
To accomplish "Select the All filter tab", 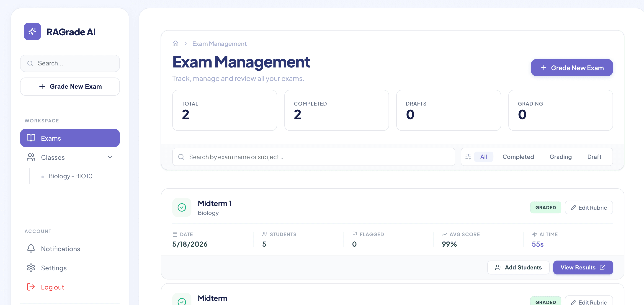I will (484, 157).
